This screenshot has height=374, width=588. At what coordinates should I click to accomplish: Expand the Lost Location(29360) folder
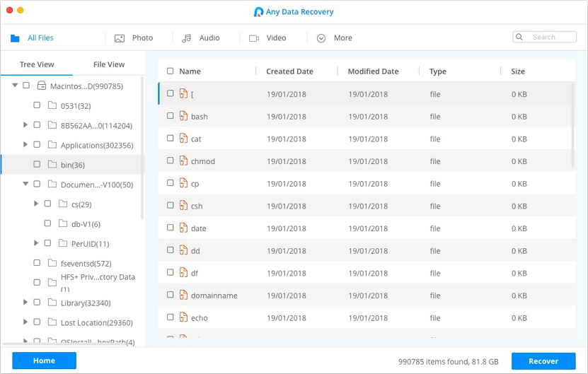click(25, 322)
